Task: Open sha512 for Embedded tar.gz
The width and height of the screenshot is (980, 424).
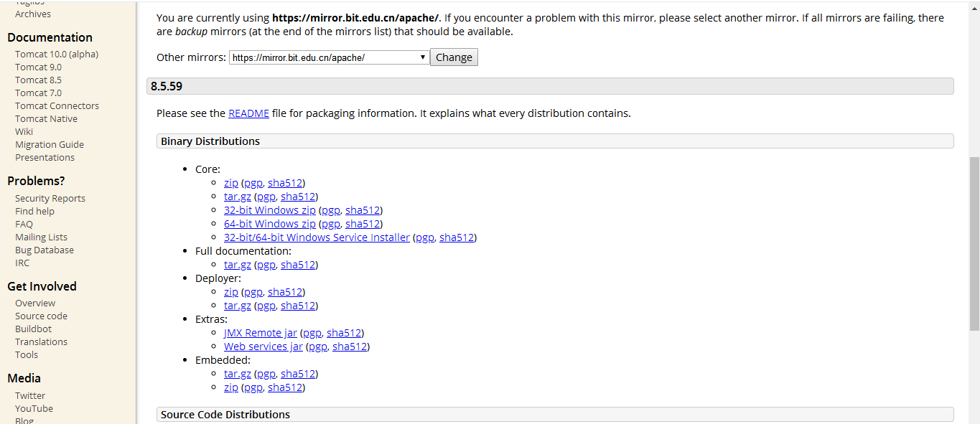Action: coord(297,374)
